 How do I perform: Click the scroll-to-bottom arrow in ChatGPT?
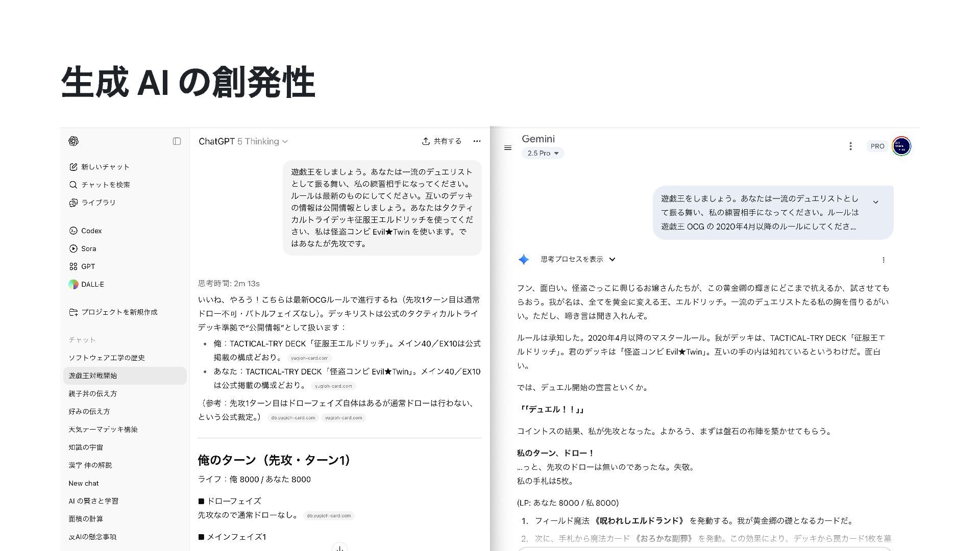click(x=339, y=547)
